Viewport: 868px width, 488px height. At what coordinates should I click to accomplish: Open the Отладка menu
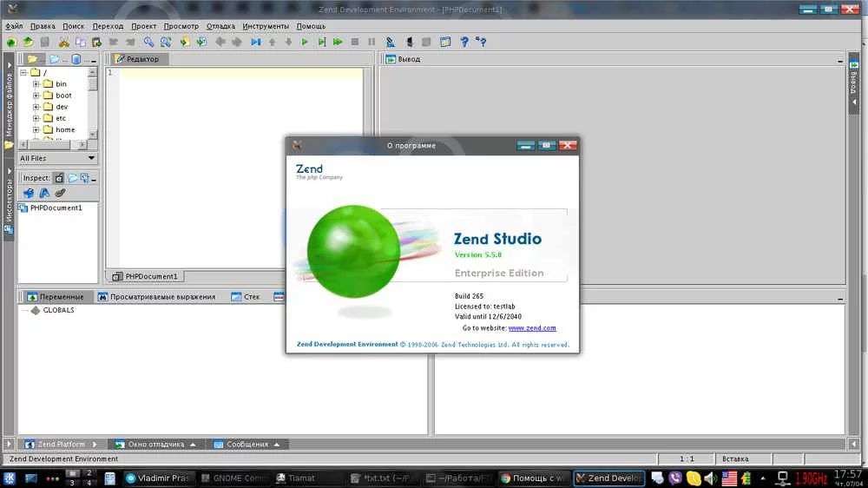coord(220,26)
